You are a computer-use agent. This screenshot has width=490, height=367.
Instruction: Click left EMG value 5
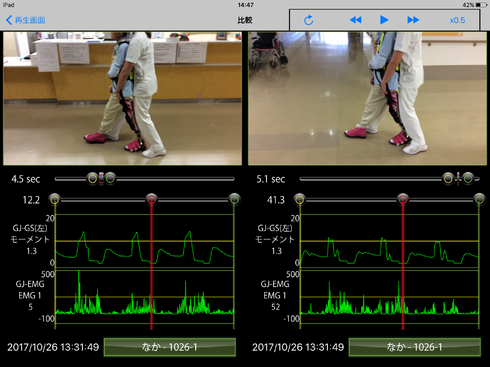[x=31, y=307]
